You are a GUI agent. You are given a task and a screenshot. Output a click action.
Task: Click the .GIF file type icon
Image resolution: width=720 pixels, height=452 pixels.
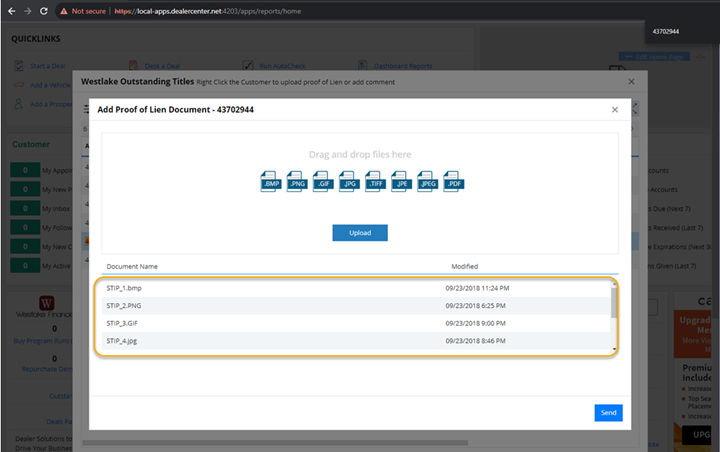[x=323, y=181]
